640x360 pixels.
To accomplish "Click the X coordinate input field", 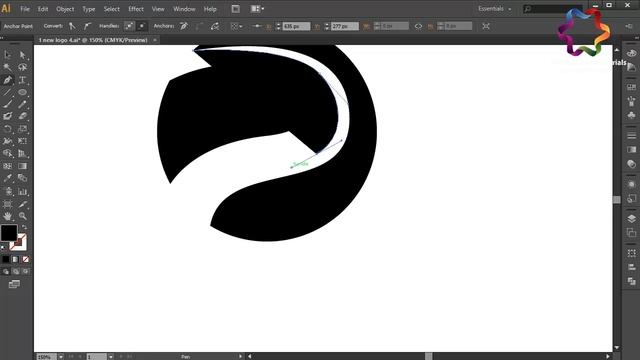I will [296, 26].
